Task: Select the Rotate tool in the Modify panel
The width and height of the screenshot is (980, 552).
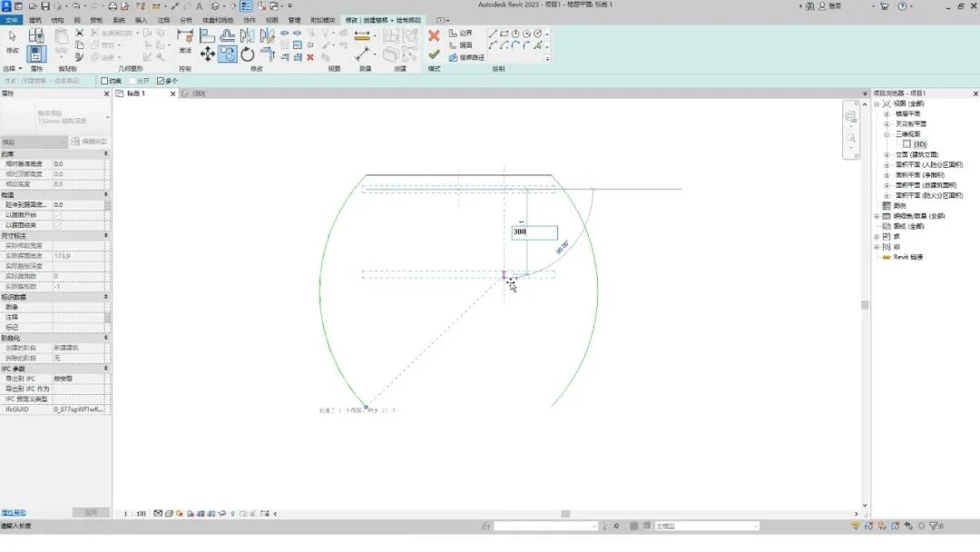Action: 248,54
